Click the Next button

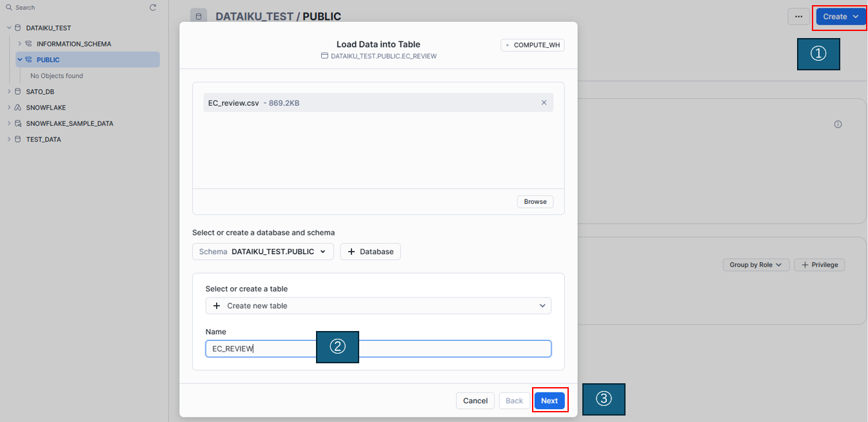click(549, 401)
